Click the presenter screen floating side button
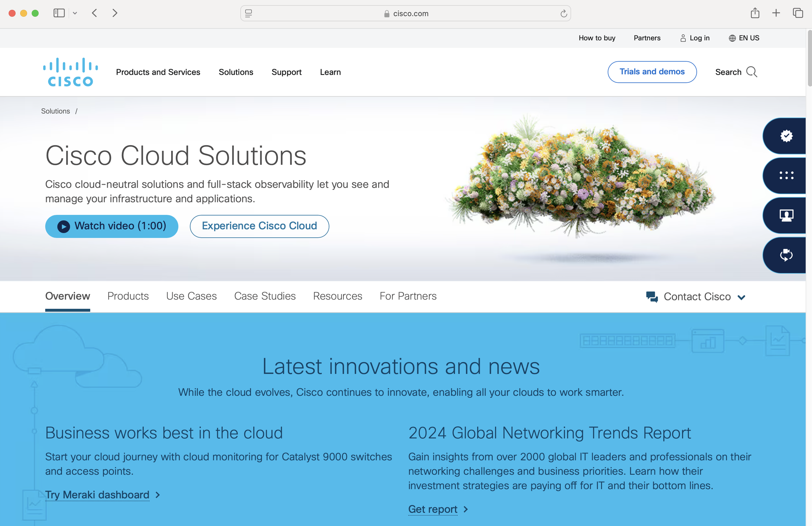This screenshot has width=812, height=526. [786, 215]
